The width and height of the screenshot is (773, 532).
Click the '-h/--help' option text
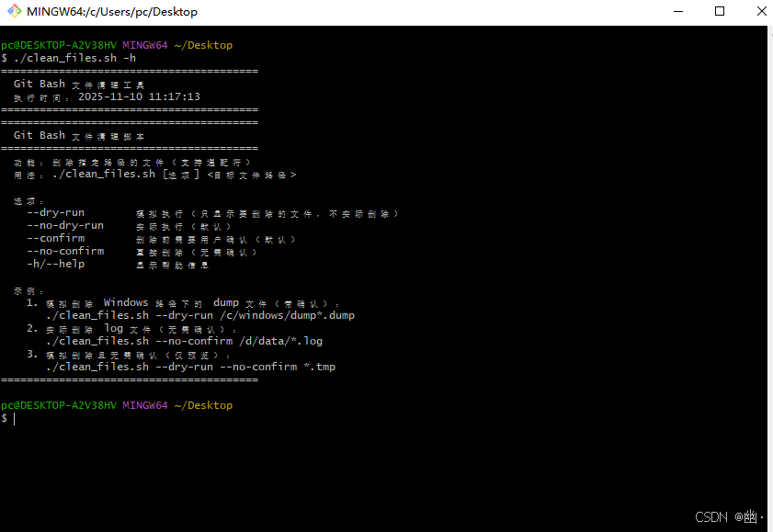pos(56,264)
